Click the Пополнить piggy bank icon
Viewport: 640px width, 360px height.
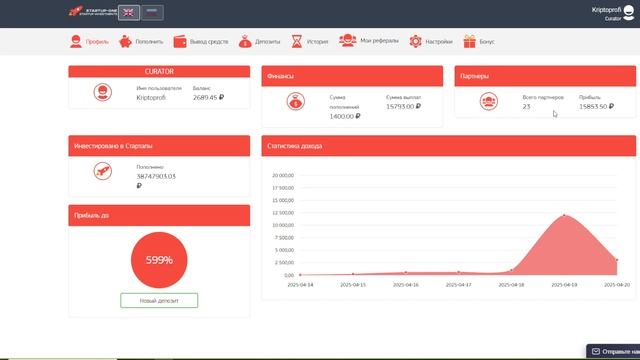(x=125, y=41)
